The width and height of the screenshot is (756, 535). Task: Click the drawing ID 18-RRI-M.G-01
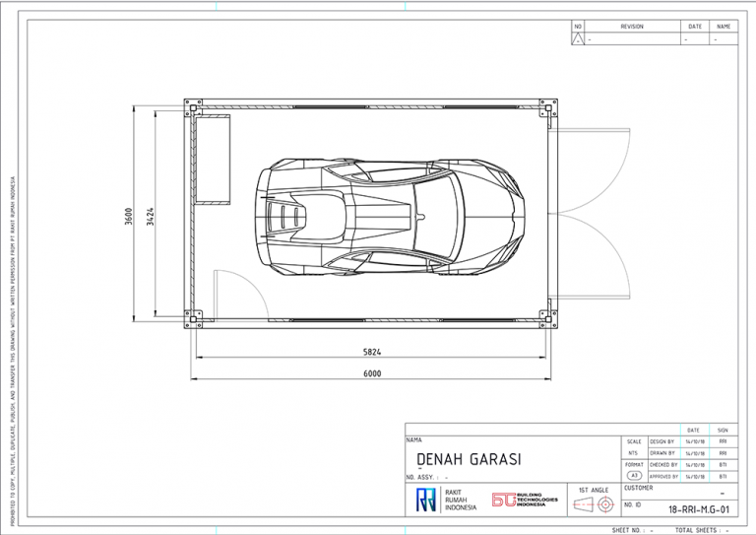point(698,509)
